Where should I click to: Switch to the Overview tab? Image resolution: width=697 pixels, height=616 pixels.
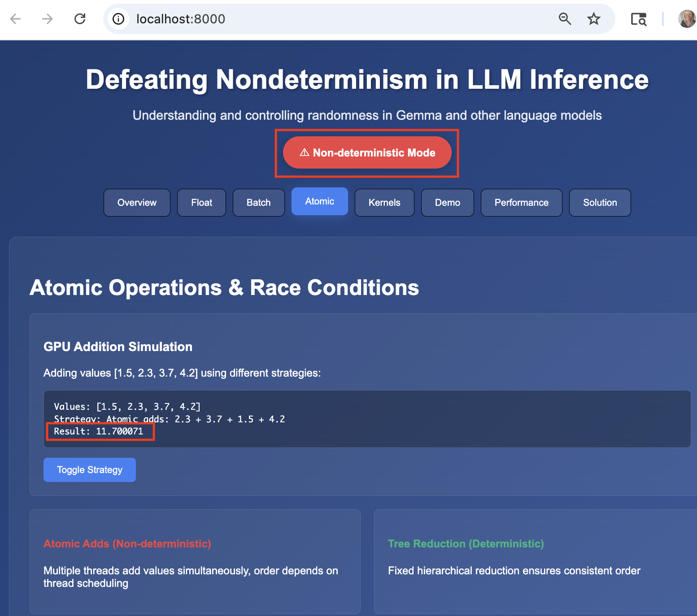[137, 203]
